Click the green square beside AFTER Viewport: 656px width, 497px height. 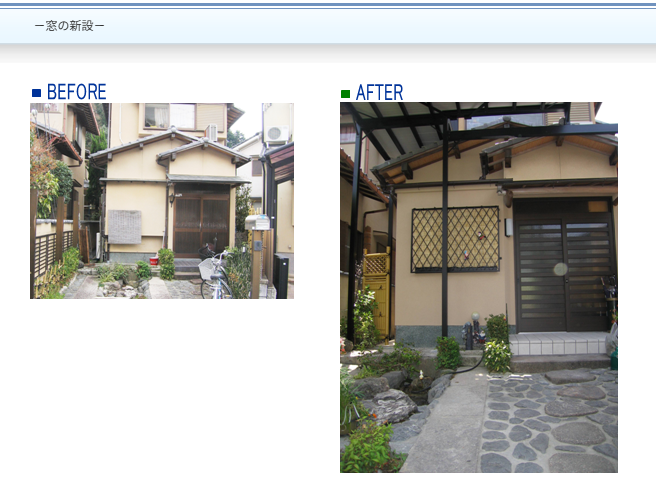point(345,94)
